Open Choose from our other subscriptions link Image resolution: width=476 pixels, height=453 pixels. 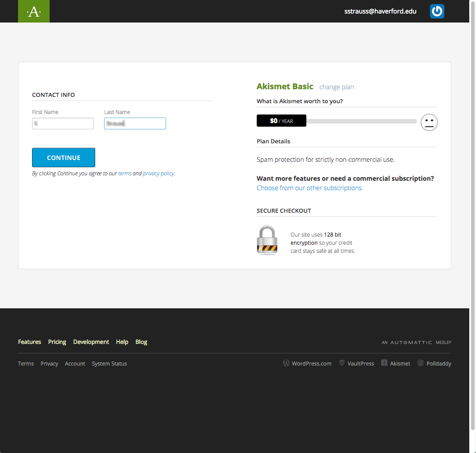[310, 188]
